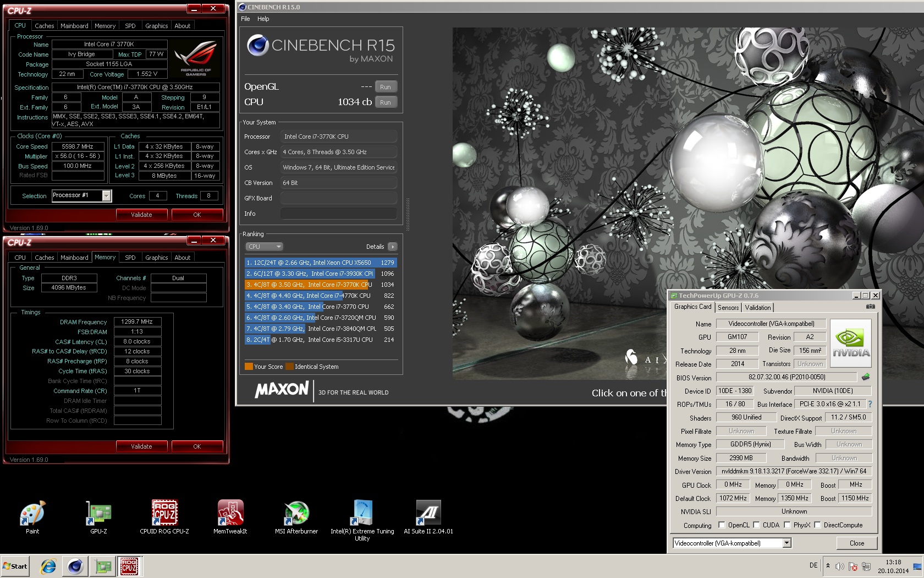Enable the PhysX checkbox
Image resolution: width=924 pixels, height=578 pixels.
pyautogui.click(x=787, y=525)
